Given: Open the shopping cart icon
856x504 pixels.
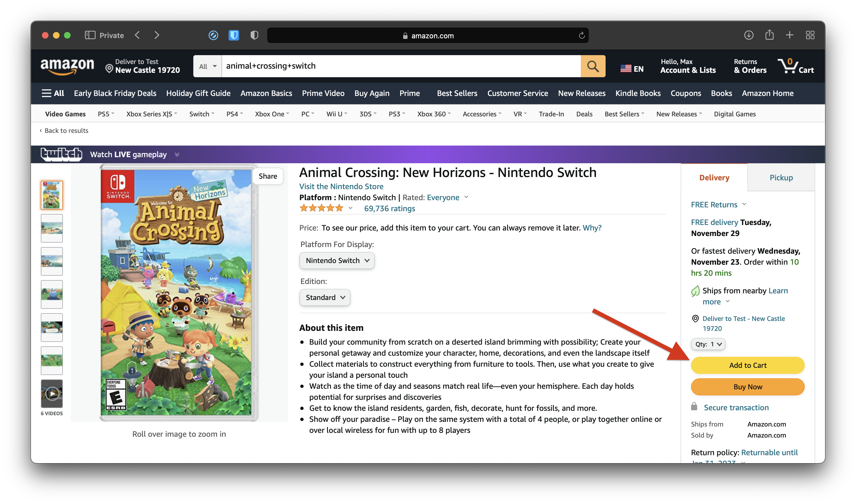Looking at the screenshot, I should [796, 66].
